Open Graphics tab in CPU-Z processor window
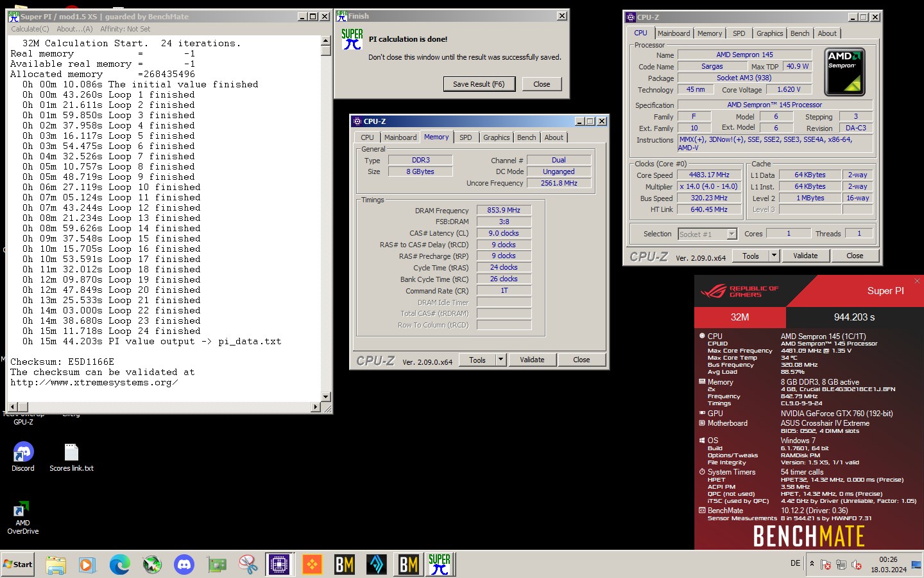Viewport: 924px width, 578px height. (x=769, y=33)
